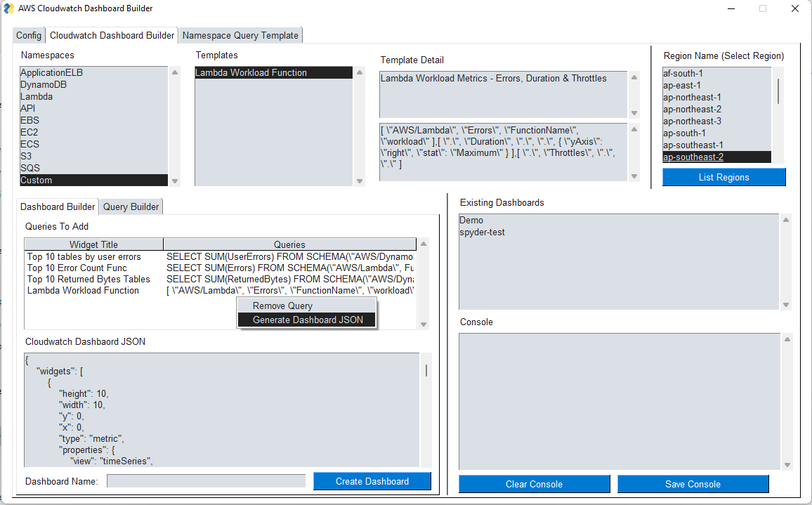Pick ap-south-1 region
812x505 pixels.
pos(716,133)
